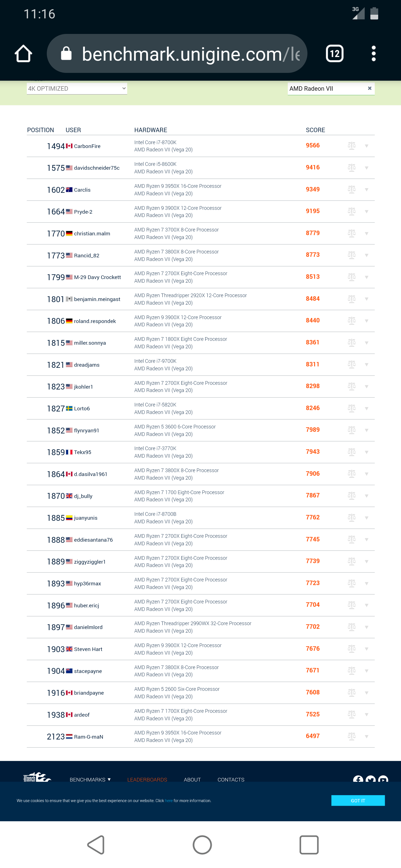Tap the Android recent apps square button

(309, 845)
